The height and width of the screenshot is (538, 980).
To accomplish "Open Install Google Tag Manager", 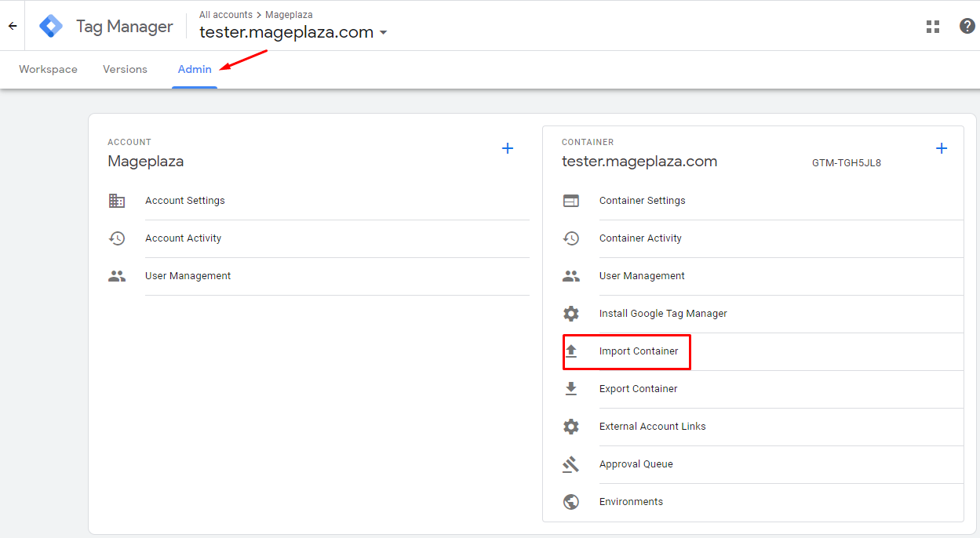I will [663, 314].
